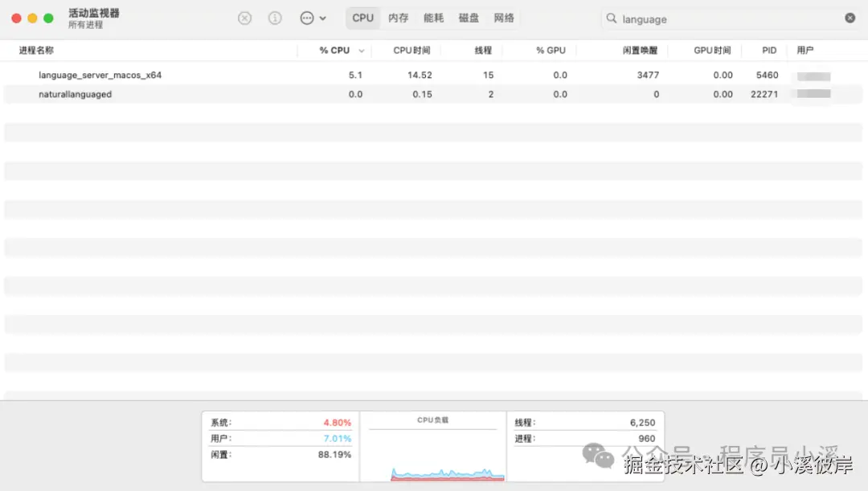Viewport: 868px width, 491px height.
Task: Sort processes by the 线程 column
Action: pyautogui.click(x=483, y=50)
